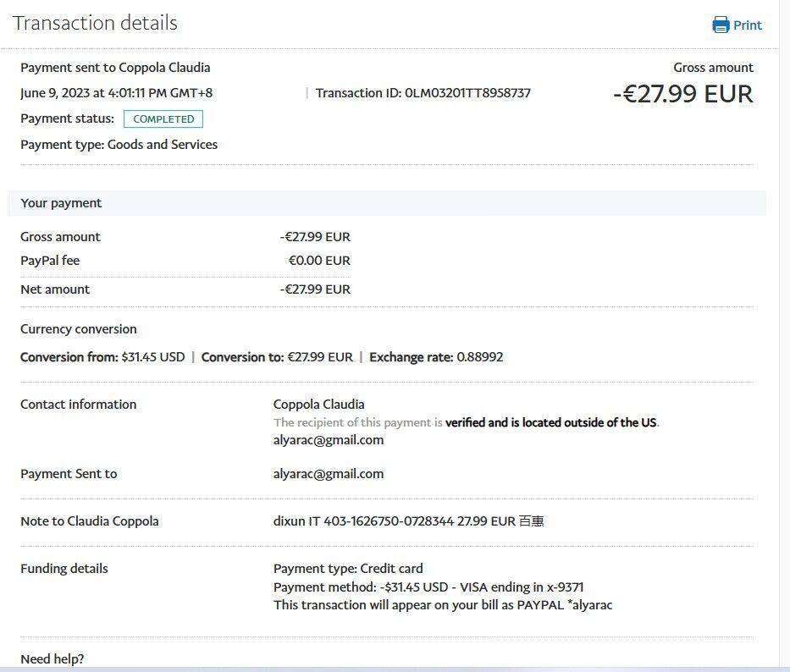This screenshot has width=790, height=672.
Task: Click the Conversion from $31.45 USD value
Action: tap(153, 357)
